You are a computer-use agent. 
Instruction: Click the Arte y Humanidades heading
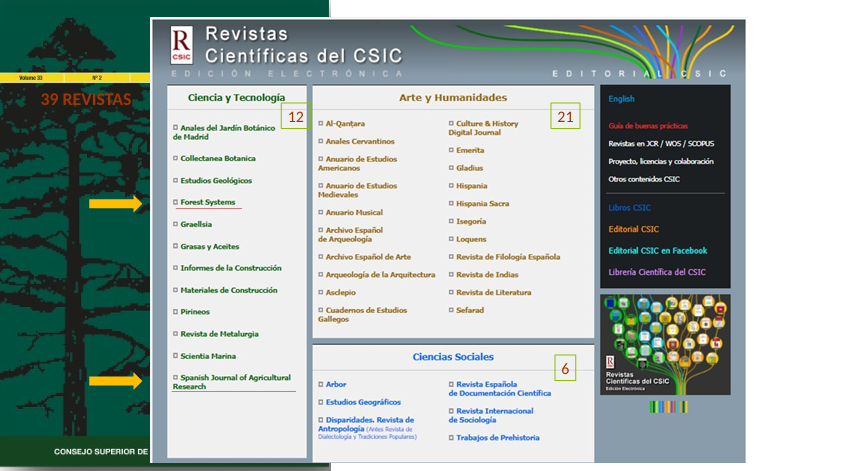(x=453, y=98)
